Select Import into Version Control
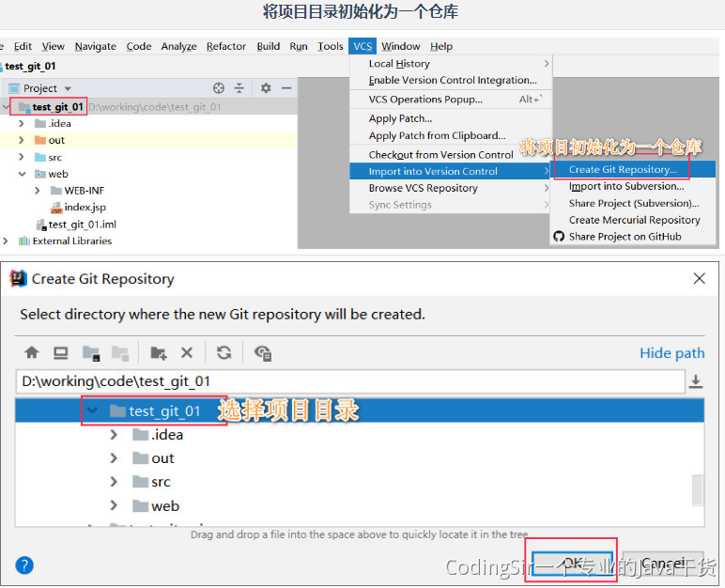This screenshot has width=725, height=588. 450,171
